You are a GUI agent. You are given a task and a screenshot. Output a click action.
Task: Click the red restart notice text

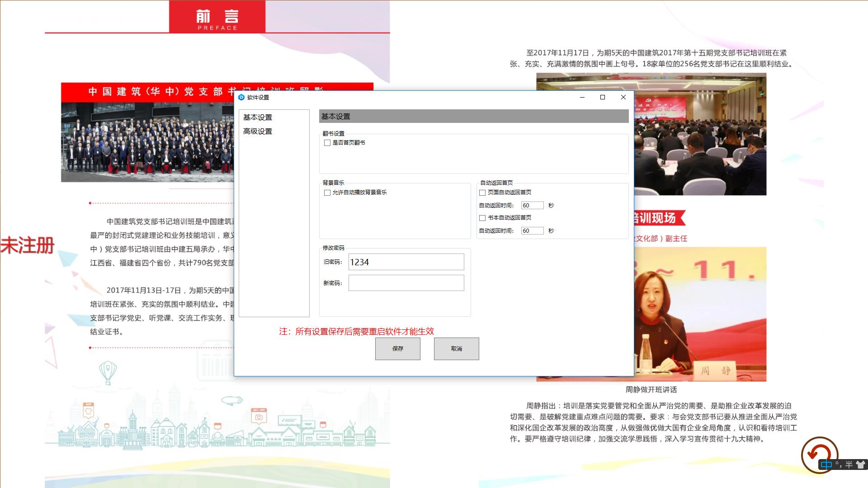(x=357, y=331)
